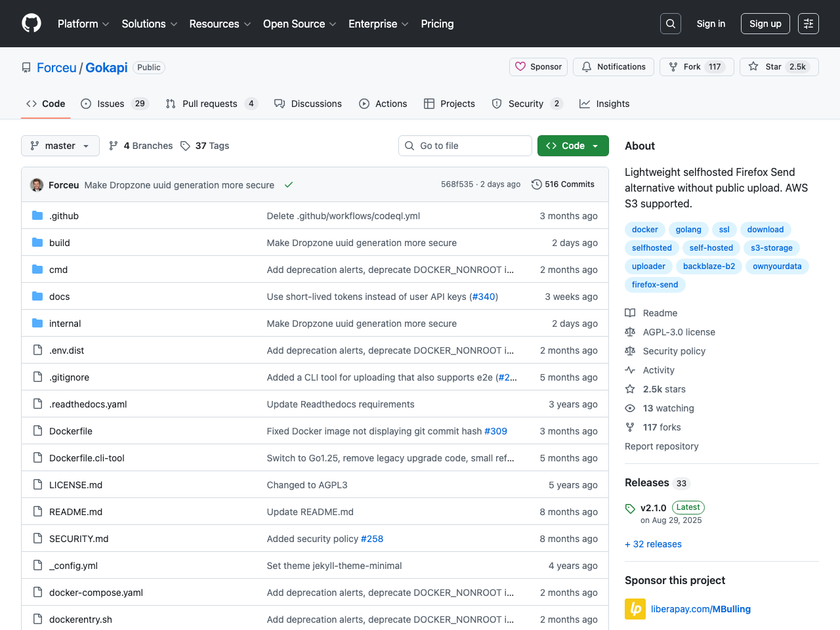Open the GitHub home page via logo
This screenshot has height=630, width=840.
(31, 24)
